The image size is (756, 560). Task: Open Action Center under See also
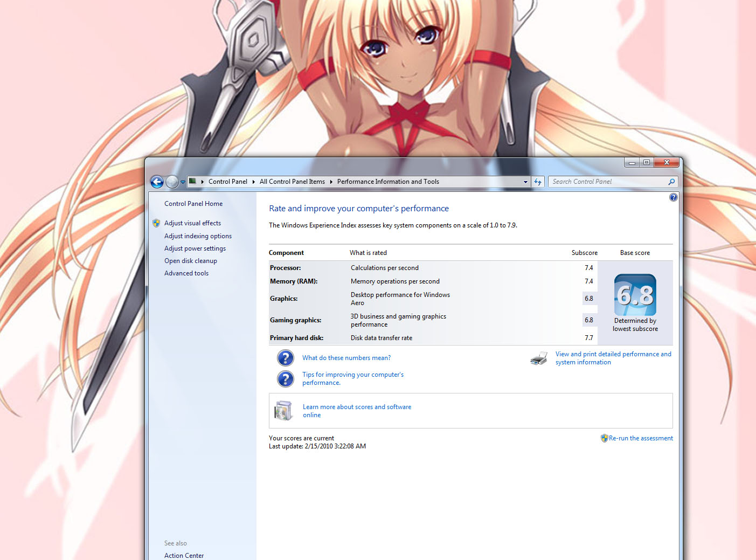(x=184, y=556)
